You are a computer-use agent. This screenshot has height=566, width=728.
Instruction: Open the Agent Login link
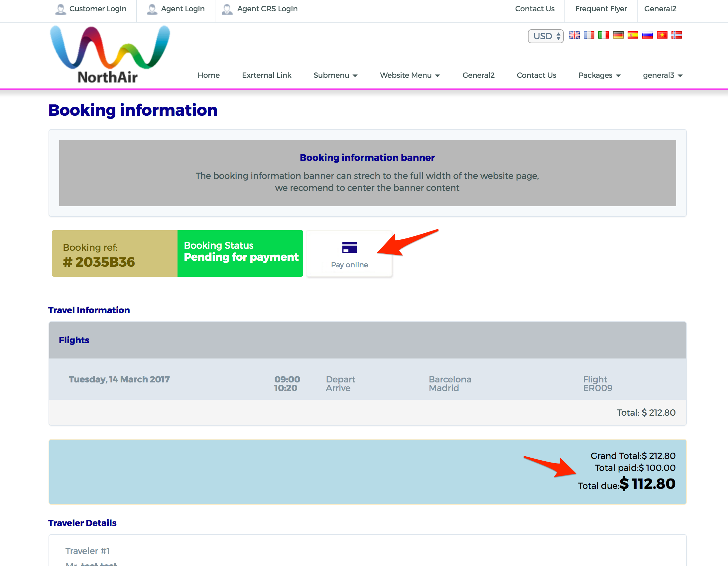pyautogui.click(x=176, y=9)
